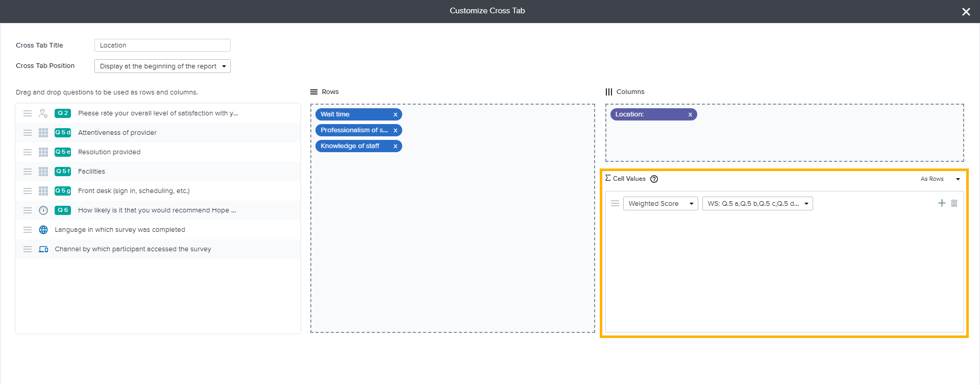Screen dimensions: 980x385
Task: Expand the WS questions selection dropdown
Action: click(757, 204)
